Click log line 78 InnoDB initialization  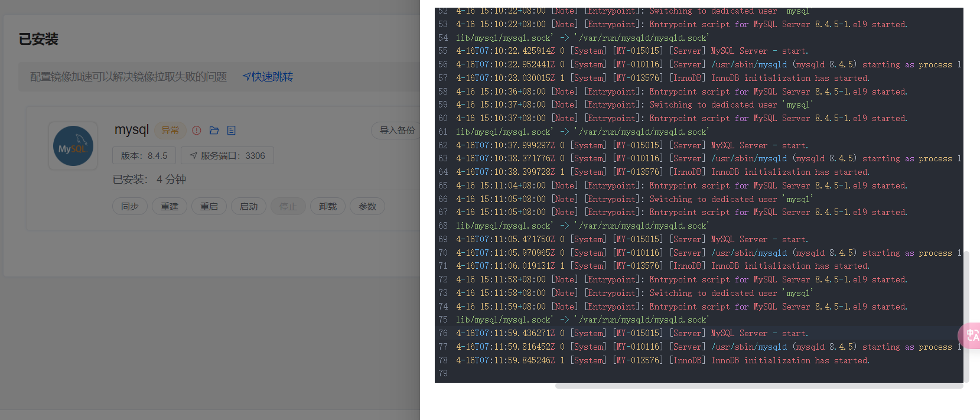click(662, 360)
